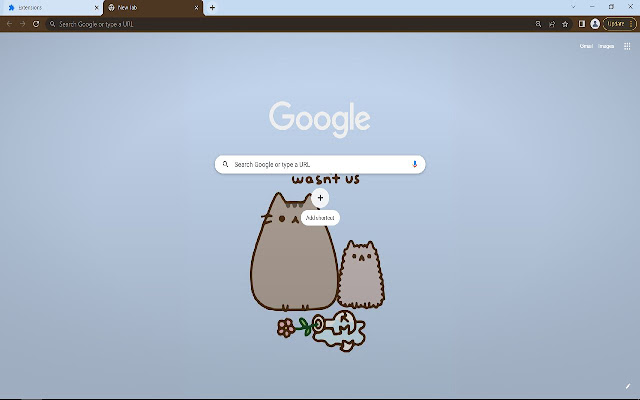Open the side panel icon

pyautogui.click(x=582, y=24)
